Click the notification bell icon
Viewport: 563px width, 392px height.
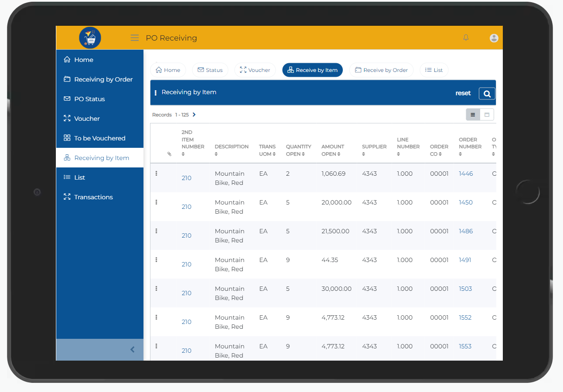pos(466,38)
